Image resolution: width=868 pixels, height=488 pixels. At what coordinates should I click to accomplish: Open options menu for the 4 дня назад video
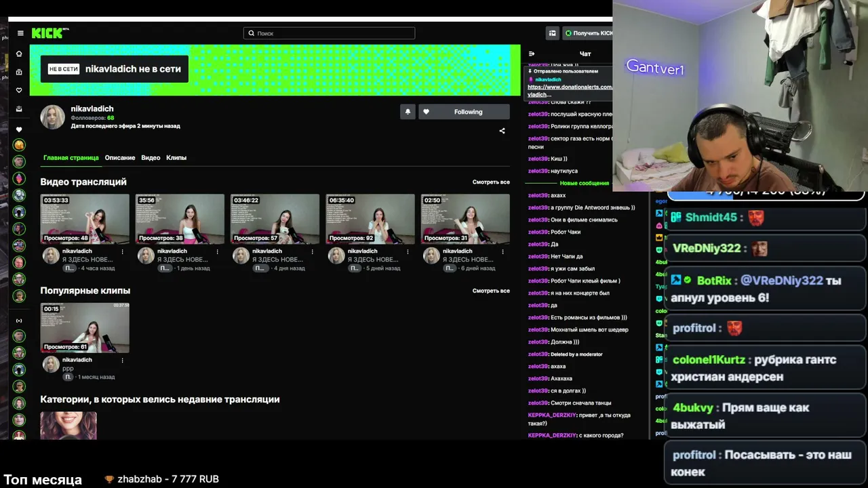[313, 251]
